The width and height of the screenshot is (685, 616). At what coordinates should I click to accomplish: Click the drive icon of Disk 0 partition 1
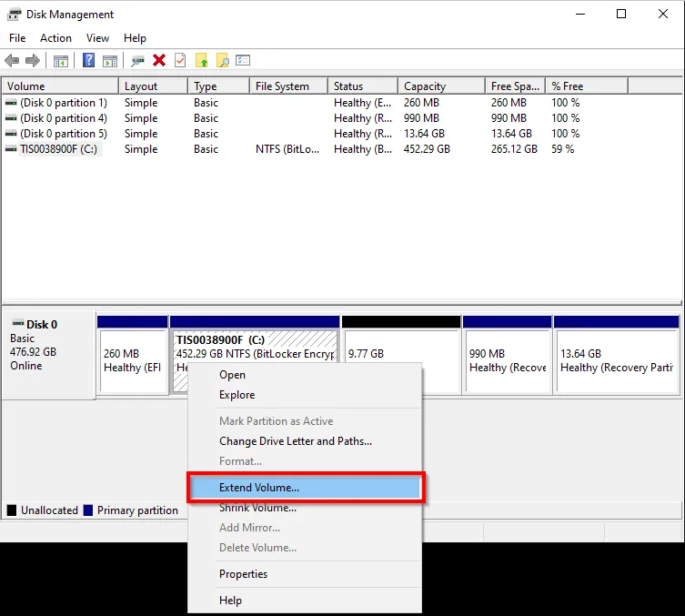pyautogui.click(x=11, y=103)
